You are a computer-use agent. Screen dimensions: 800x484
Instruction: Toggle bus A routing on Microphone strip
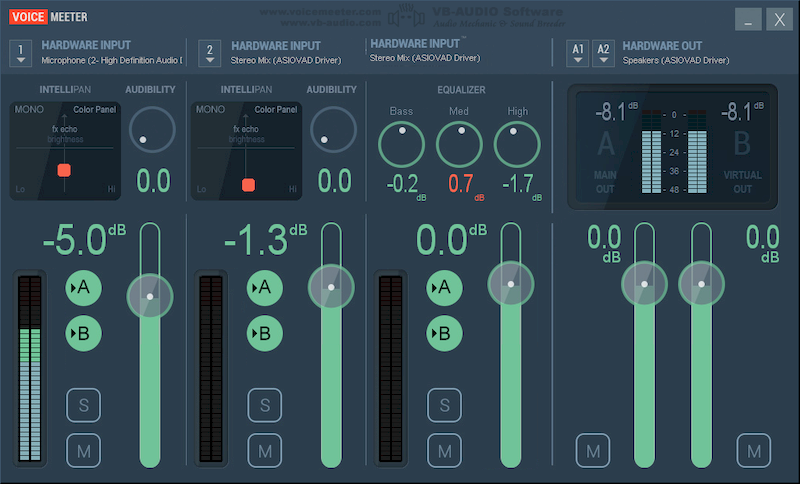point(84,288)
